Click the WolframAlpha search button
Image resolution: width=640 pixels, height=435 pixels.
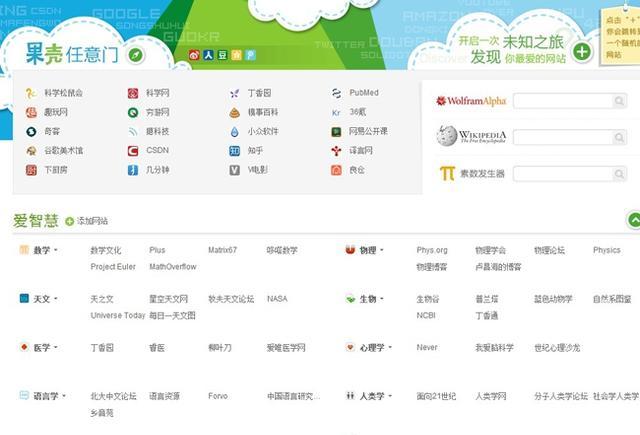pyautogui.click(x=619, y=101)
